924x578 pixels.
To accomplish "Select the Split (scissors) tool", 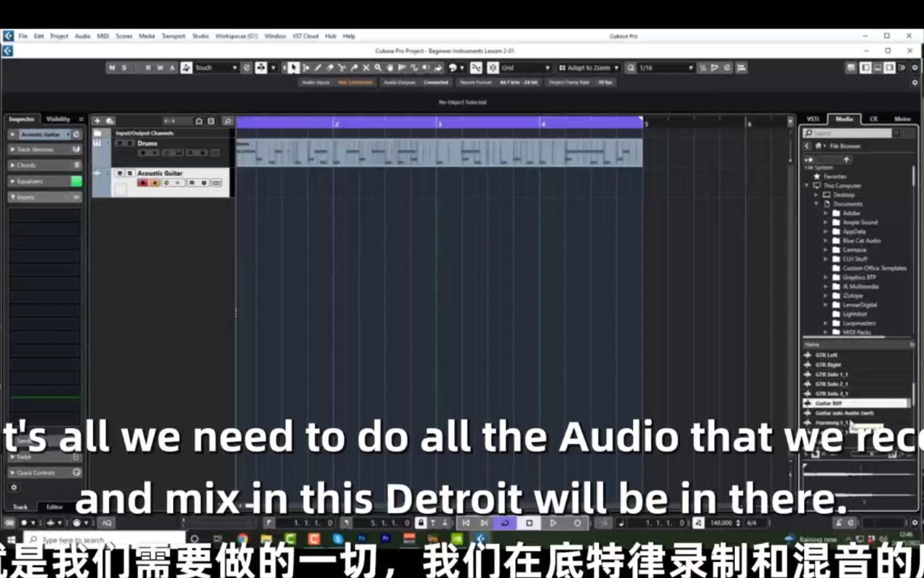I will pyautogui.click(x=342, y=68).
